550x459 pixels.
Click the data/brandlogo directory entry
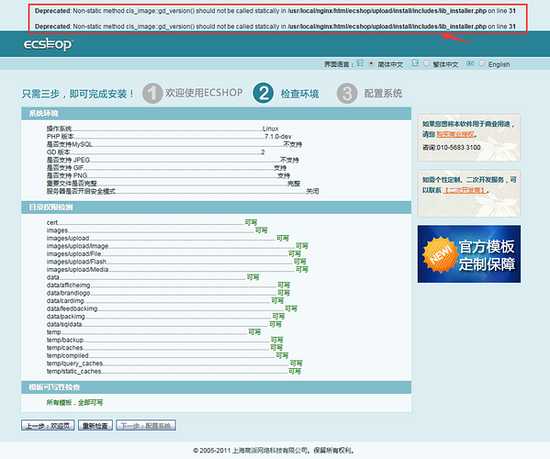[x=68, y=293]
